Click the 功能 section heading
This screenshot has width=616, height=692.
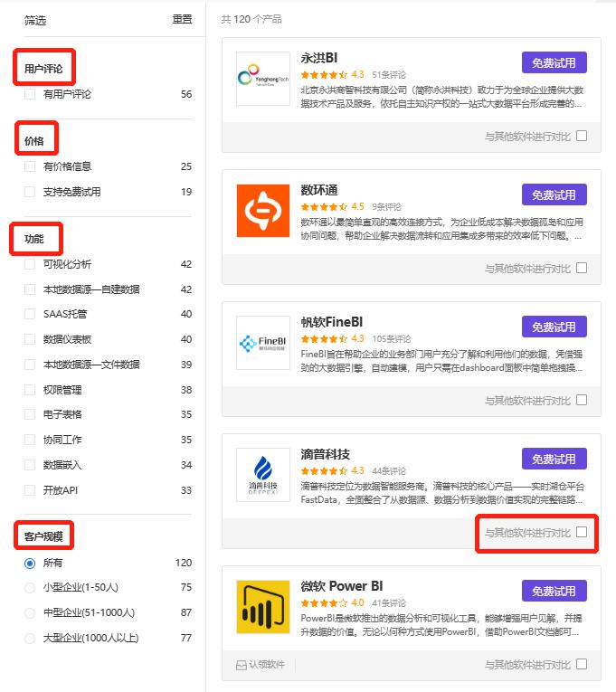tap(34, 239)
